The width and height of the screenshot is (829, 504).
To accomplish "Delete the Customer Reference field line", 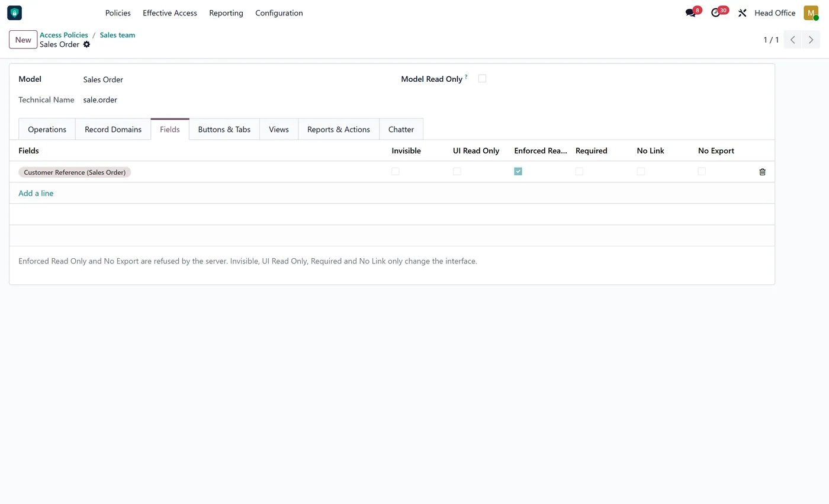I will 762,172.
